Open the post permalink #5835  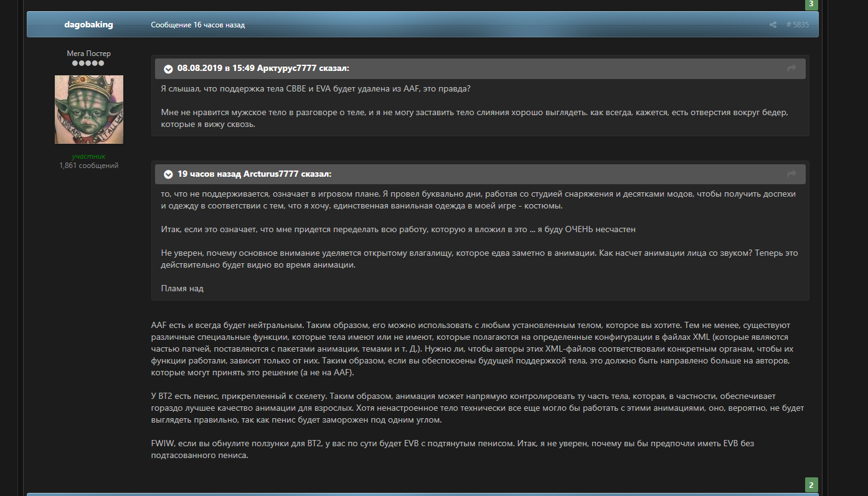point(798,25)
